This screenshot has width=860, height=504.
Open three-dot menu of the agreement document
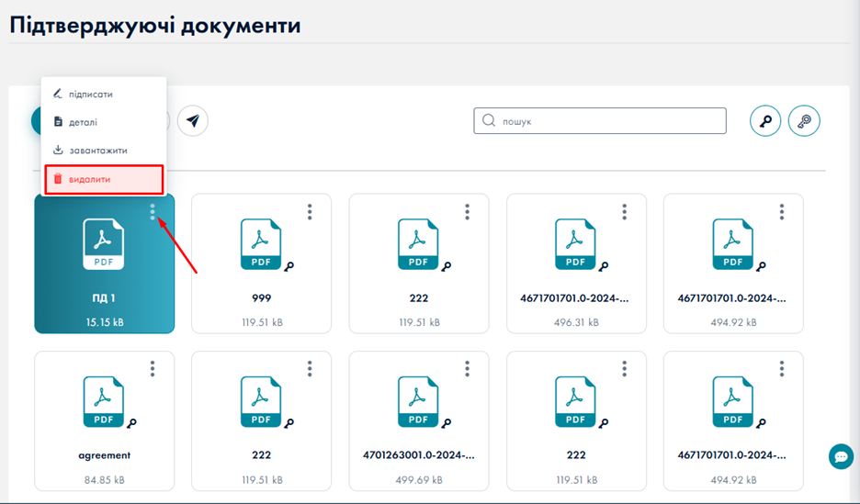(153, 369)
